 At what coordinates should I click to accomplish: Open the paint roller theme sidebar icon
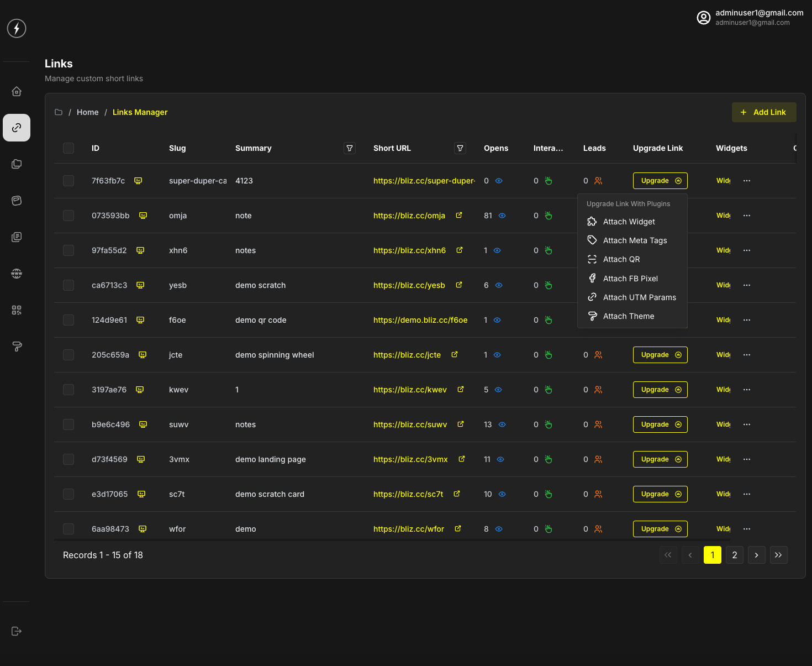[17, 347]
